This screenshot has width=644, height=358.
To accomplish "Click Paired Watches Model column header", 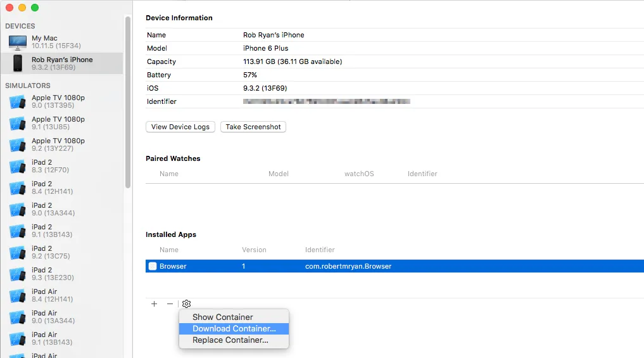I will click(279, 174).
